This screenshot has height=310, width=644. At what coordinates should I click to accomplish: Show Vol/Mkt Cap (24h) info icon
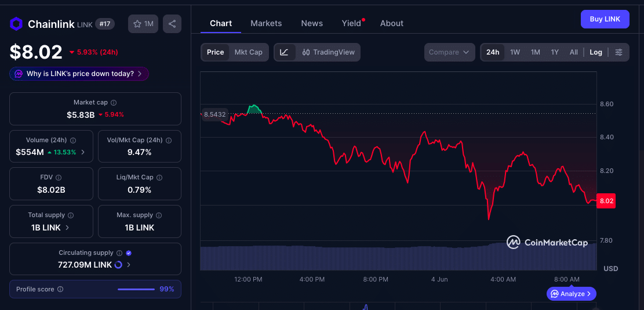pos(169,140)
